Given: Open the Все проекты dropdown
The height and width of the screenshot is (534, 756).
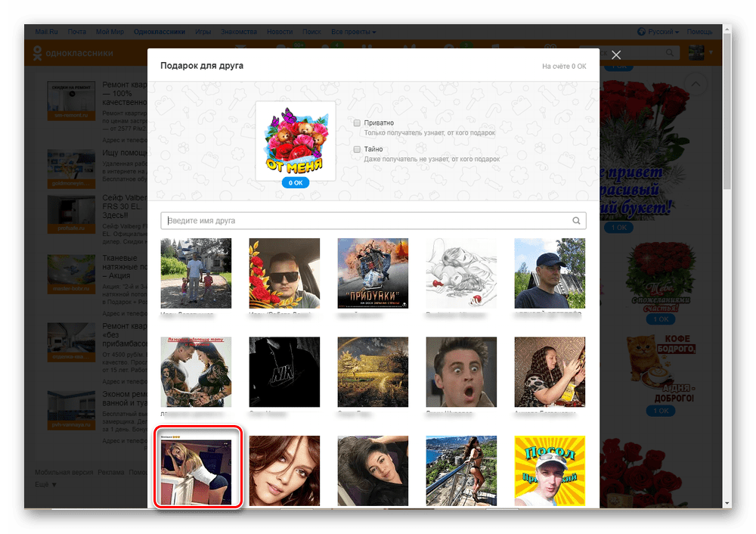Looking at the screenshot, I should pyautogui.click(x=353, y=31).
